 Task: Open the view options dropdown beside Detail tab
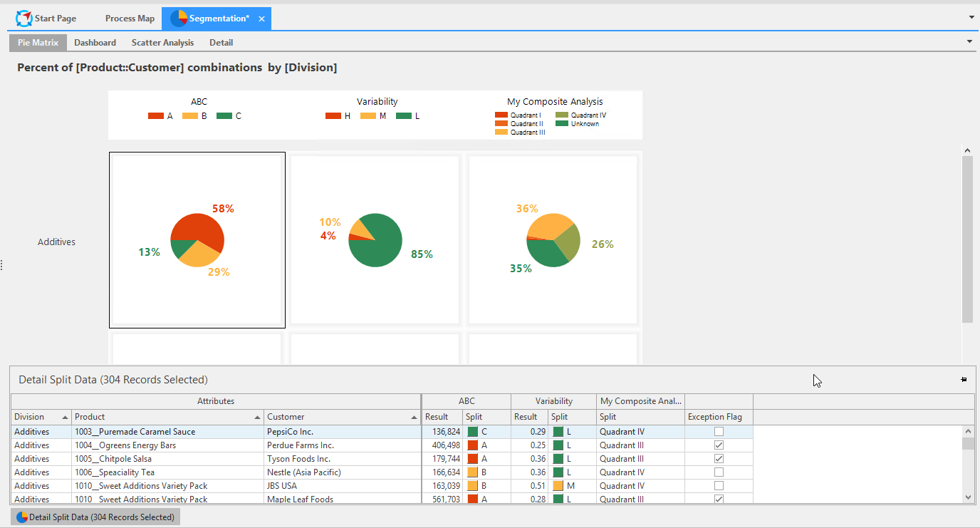(969, 41)
